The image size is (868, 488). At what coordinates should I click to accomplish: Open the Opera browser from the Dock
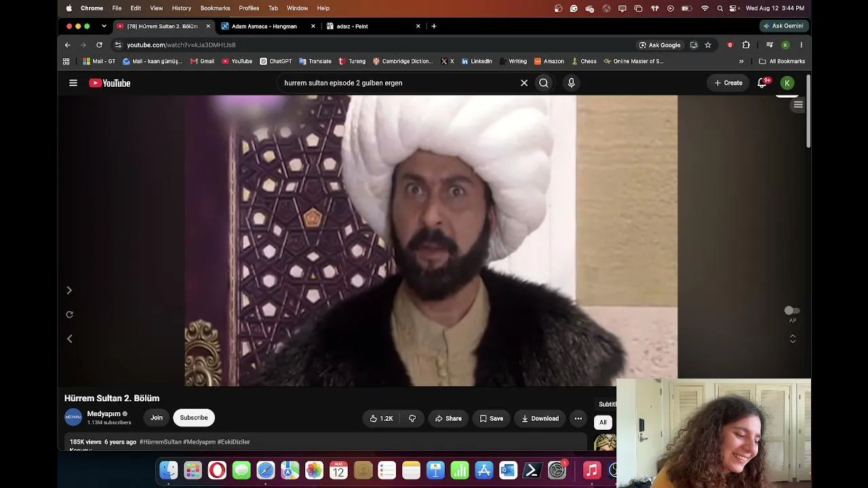point(217,470)
